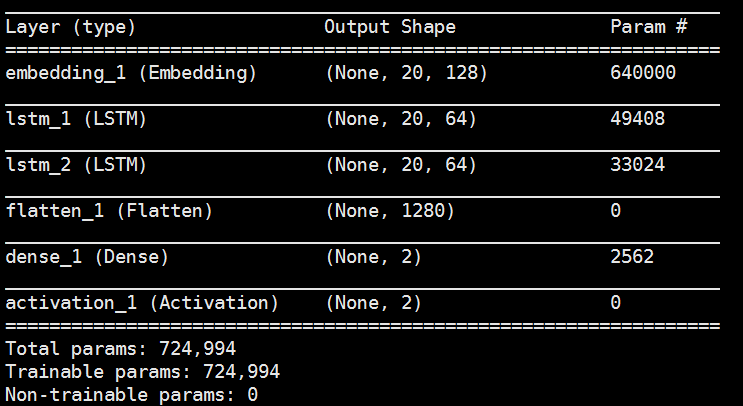Image resolution: width=743 pixels, height=406 pixels.
Task: Click the output shape (None, 1280)
Action: pos(389,211)
